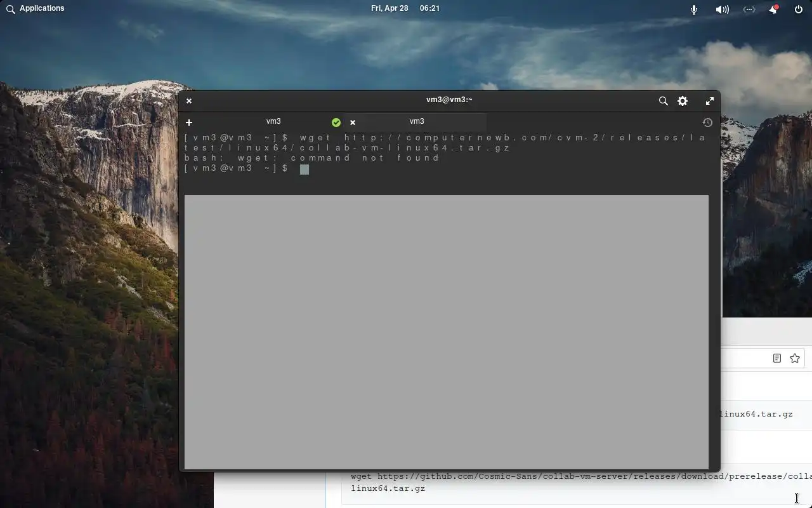Viewport: 812px width, 508px height.
Task: Open the sound volume indicator
Action: click(722, 10)
